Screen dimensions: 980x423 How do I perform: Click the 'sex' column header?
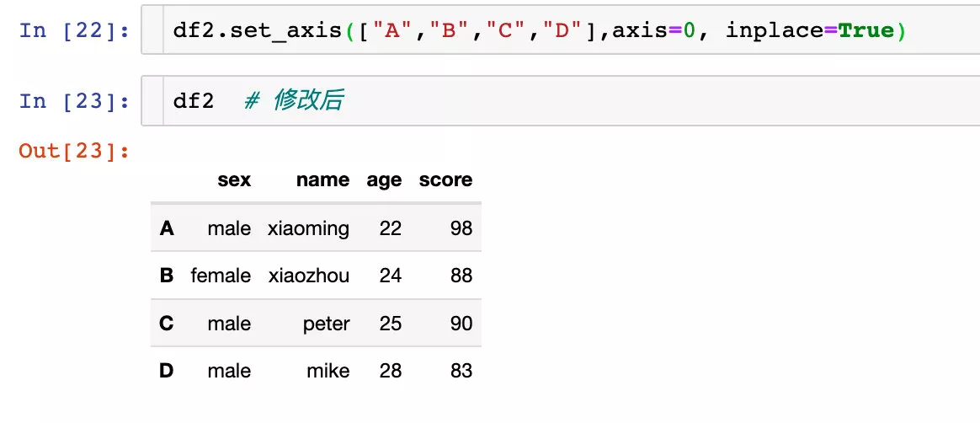234,180
